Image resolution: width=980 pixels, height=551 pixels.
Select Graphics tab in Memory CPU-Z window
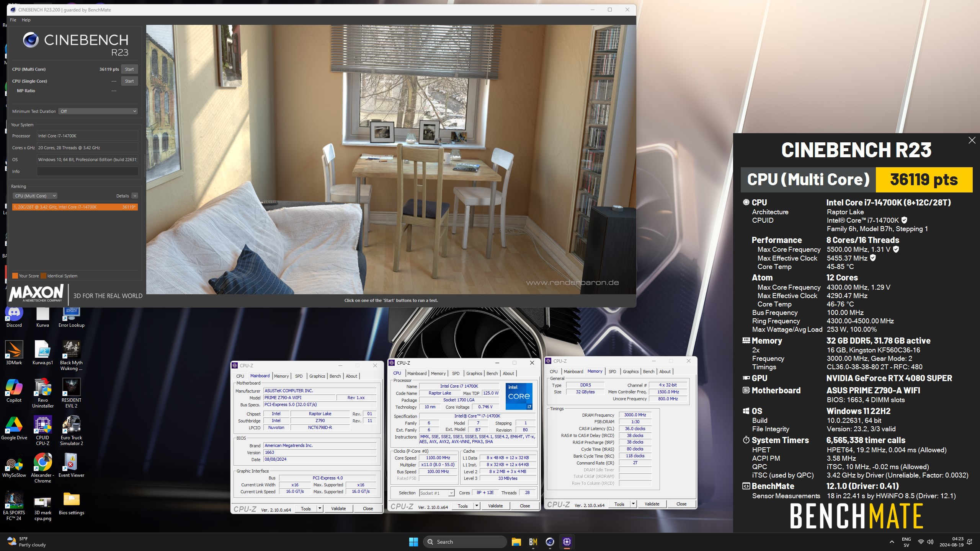pos(630,372)
